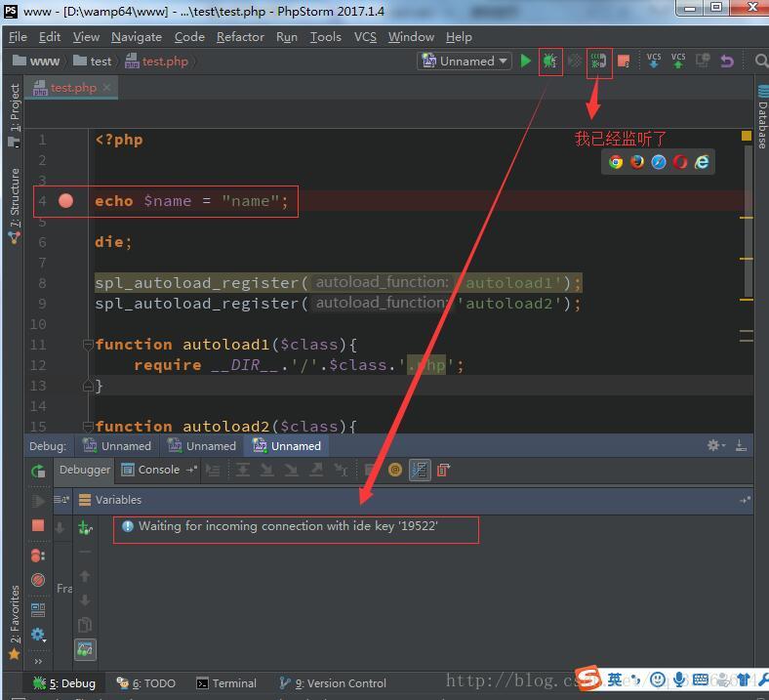Viewport: 769px width, 700px height.
Task: Click the red copy icon in the debugger toolbar
Action: pyautogui.click(x=443, y=470)
